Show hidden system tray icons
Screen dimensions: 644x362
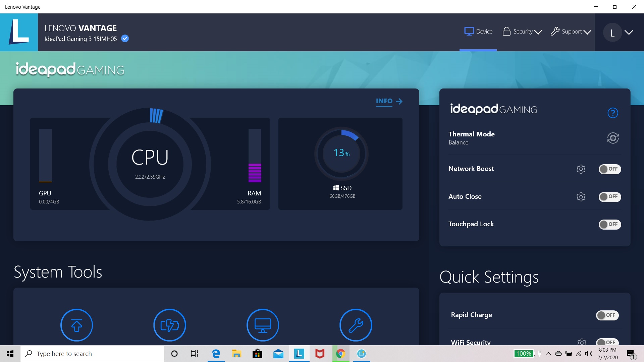click(548, 354)
